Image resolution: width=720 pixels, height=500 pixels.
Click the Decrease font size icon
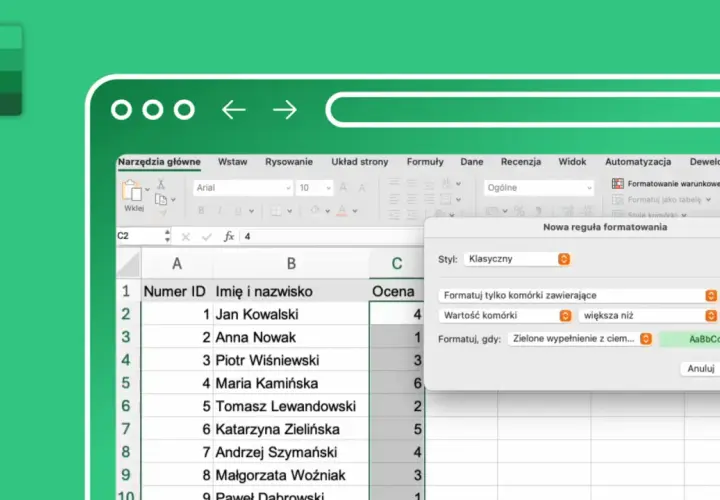click(362, 188)
